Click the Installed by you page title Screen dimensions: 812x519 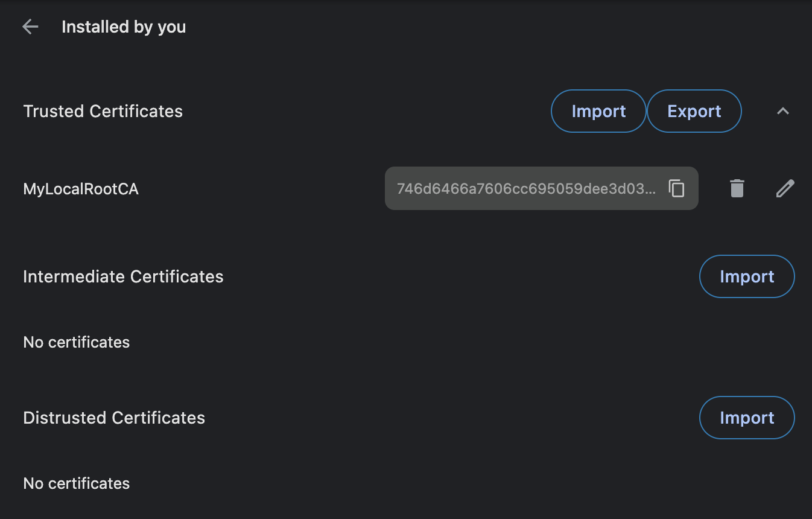point(124,27)
